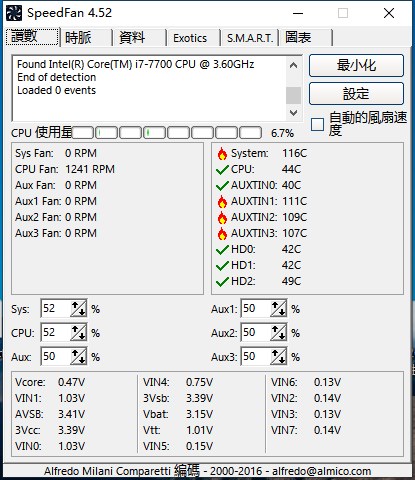Click the 'Loaded 0 events' log line

point(56,90)
